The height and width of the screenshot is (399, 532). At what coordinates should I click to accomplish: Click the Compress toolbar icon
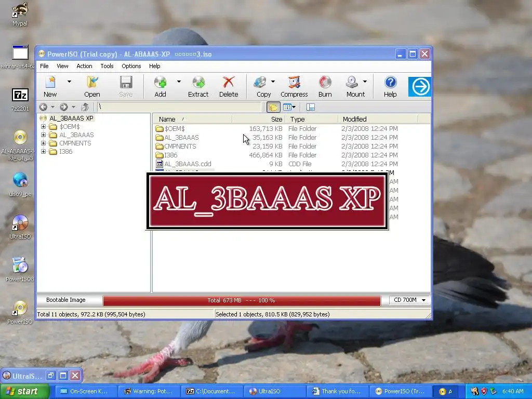pos(294,82)
